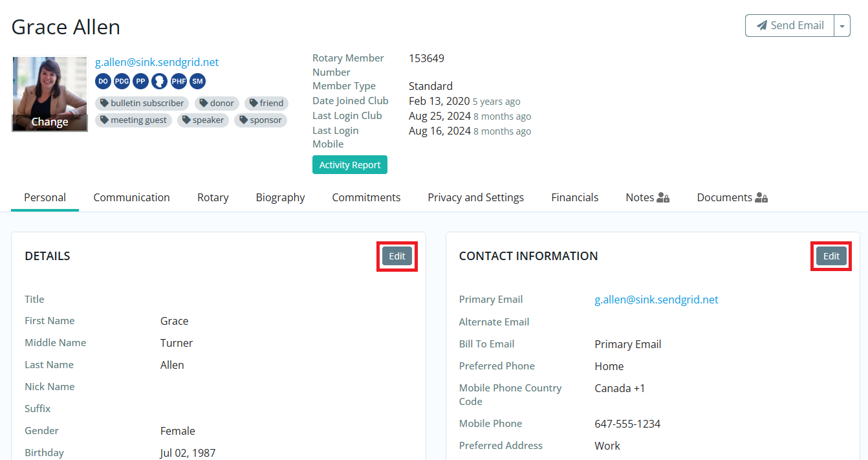Edit the Contact Information section
This screenshot has width=868, height=460.
[x=831, y=256]
